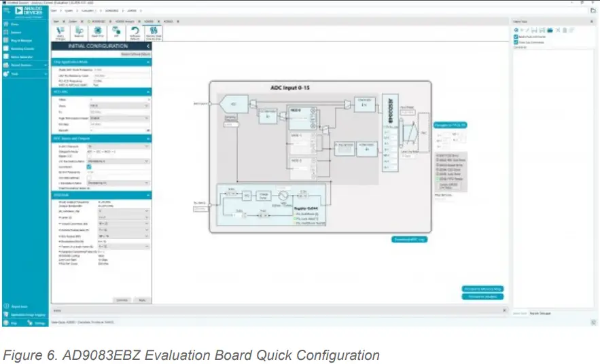Toggle the unchecked box above I Decimation Ratio
This screenshot has height=364, width=600.
(89, 178)
